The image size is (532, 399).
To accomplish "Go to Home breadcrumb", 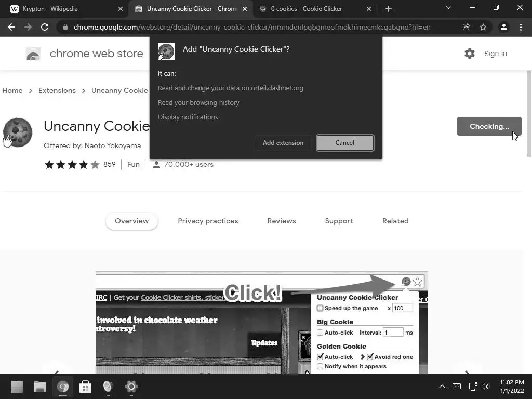I will click(x=12, y=90).
